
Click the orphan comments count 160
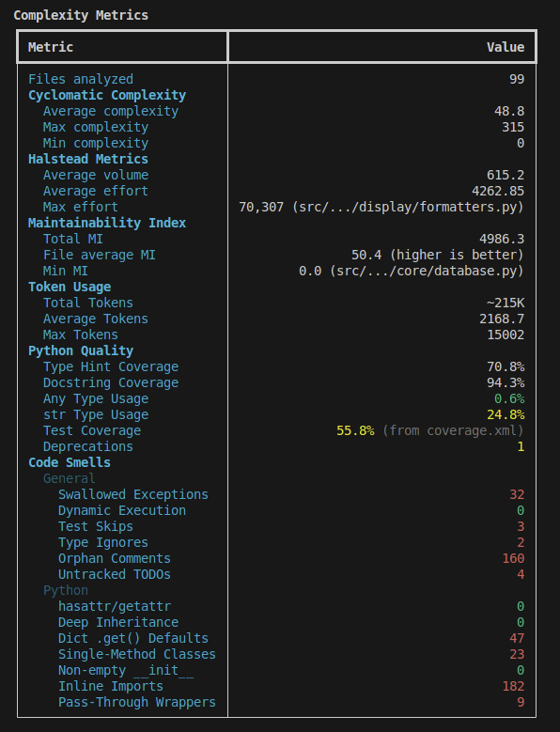point(513,558)
